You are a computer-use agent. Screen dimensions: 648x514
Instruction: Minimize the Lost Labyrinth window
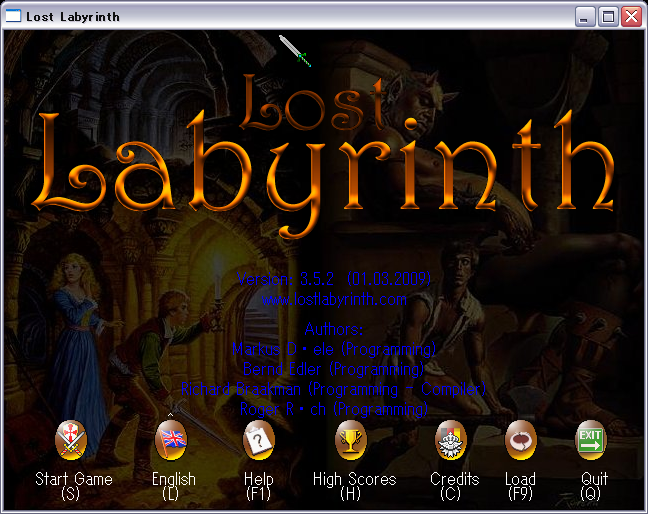pyautogui.click(x=585, y=17)
